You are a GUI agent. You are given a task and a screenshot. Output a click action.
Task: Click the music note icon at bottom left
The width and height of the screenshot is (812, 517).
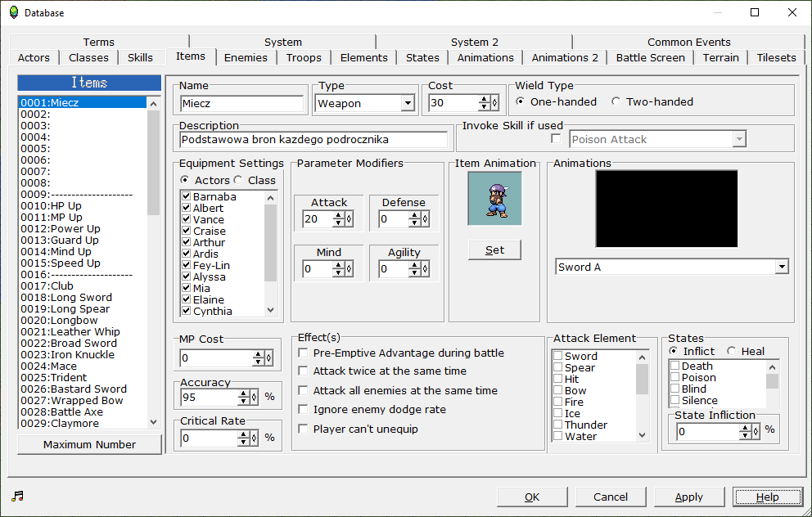pos(18,497)
